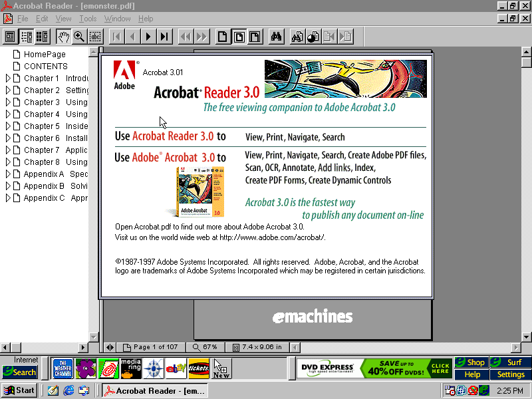Jump to the last page
Image resolution: width=532 pixels, height=399 pixels.
pyautogui.click(x=164, y=37)
